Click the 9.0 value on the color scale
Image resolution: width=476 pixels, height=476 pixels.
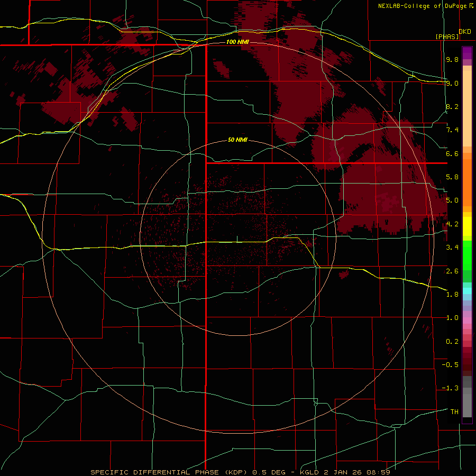452,83
